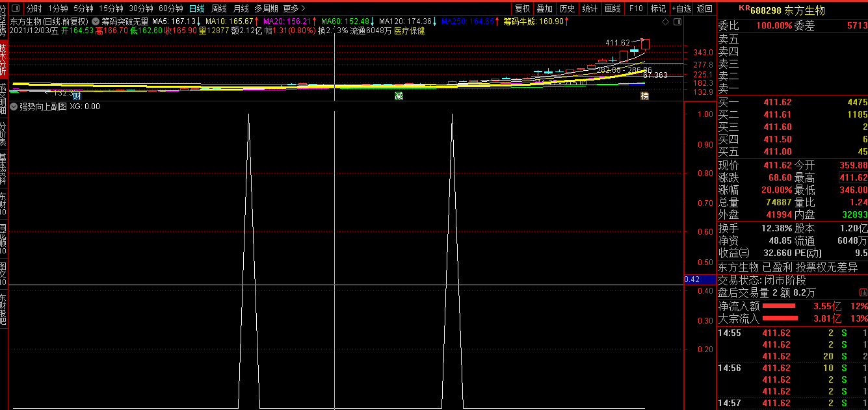Open the 基本资料 sidebar tab
This screenshot has height=410, width=868.
[3, 170]
